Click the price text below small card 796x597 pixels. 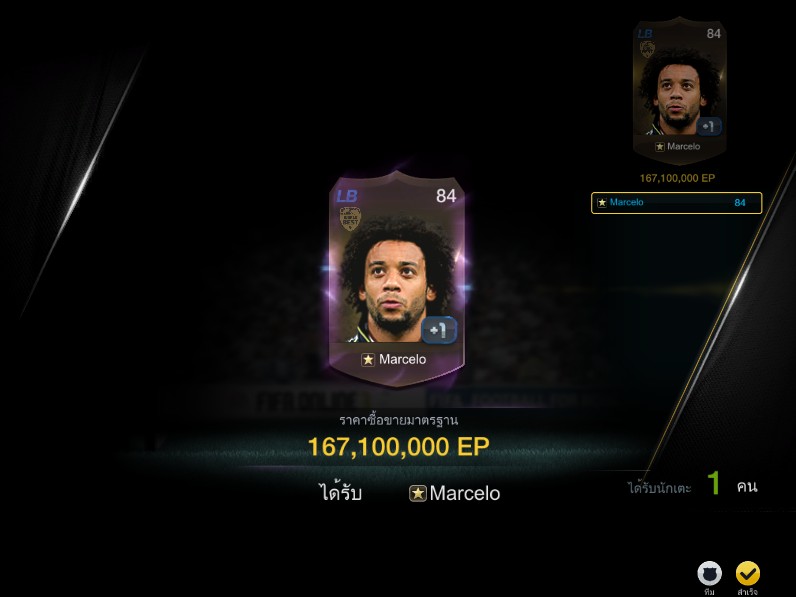coord(677,178)
